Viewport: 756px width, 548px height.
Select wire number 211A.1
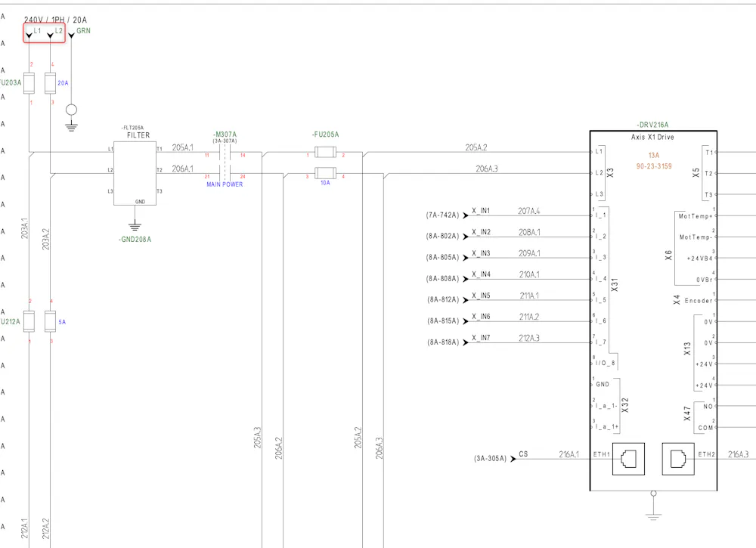529,296
